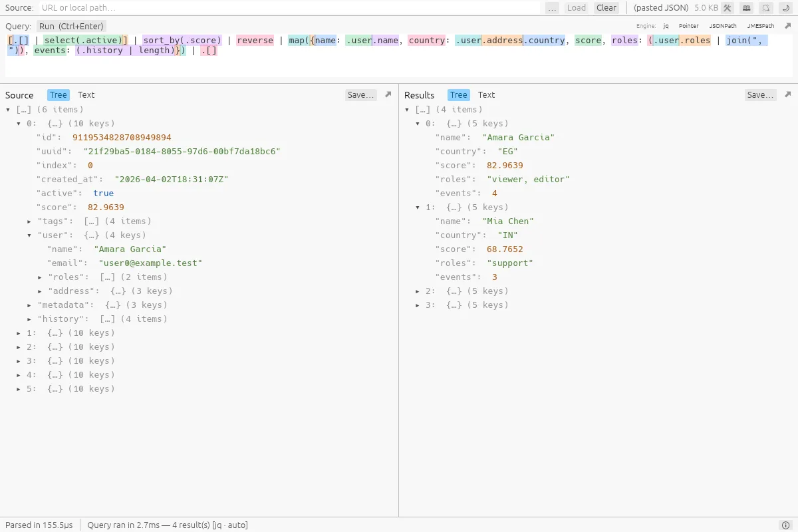
Task: Expand Results item 3 (5 keys)
Action: pyautogui.click(x=418, y=305)
